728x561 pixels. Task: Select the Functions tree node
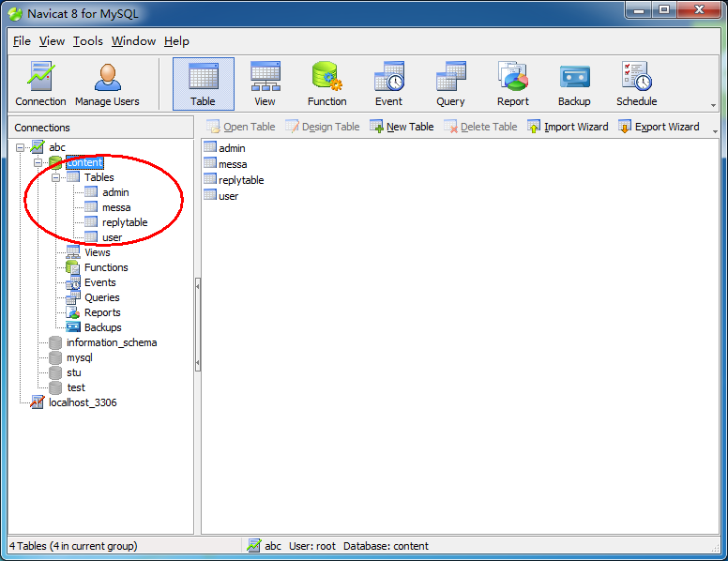[106, 267]
